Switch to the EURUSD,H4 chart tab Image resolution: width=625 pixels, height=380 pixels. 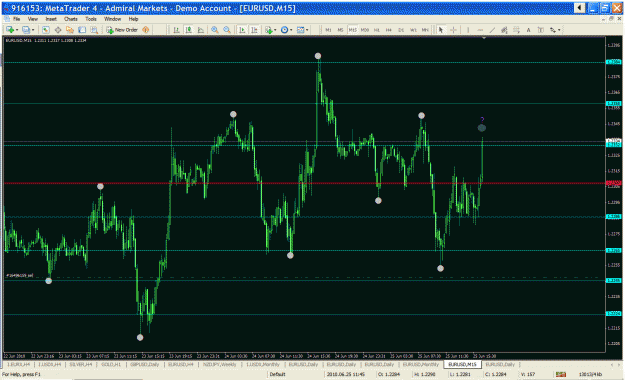pyautogui.click(x=181, y=364)
